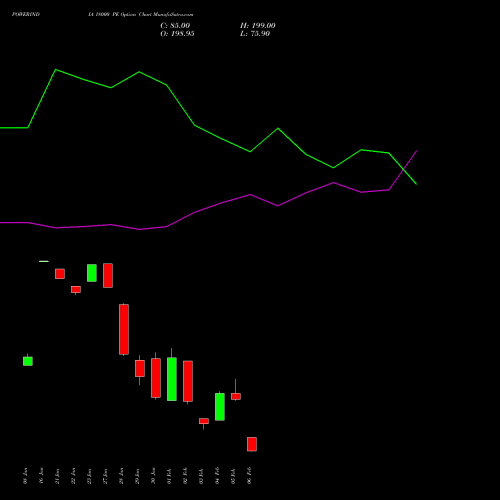
Task: Click the 08 Jan date label
Action: pos(26,476)
